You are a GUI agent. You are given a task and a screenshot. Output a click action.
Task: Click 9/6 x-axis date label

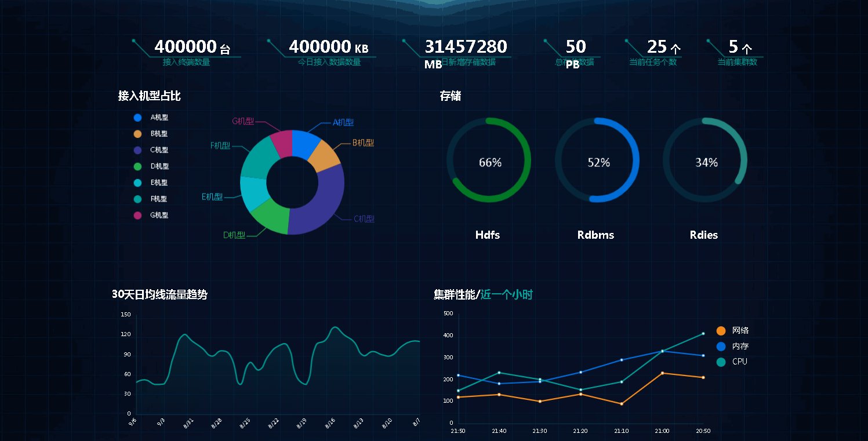(133, 421)
